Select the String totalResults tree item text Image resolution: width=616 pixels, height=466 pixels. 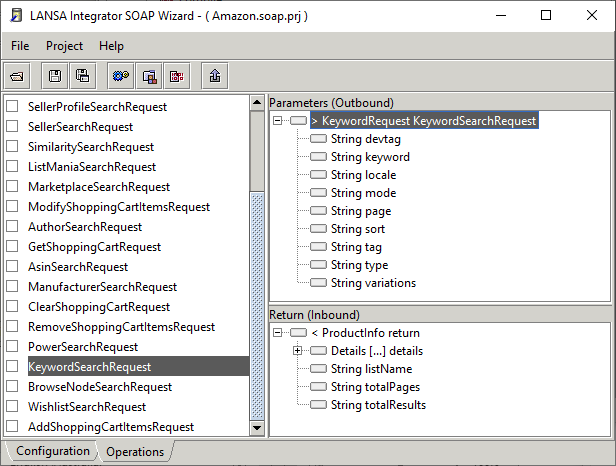[x=378, y=405]
